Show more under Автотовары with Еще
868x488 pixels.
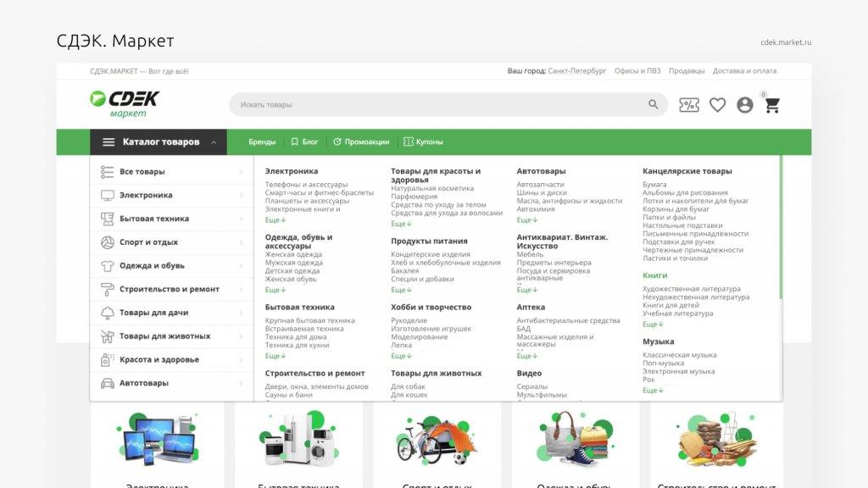527,219
